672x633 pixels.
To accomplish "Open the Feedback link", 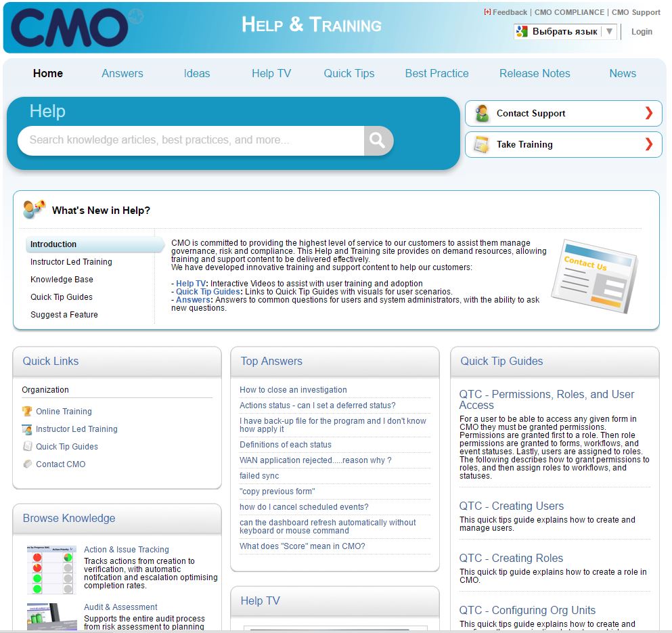I will pyautogui.click(x=510, y=12).
